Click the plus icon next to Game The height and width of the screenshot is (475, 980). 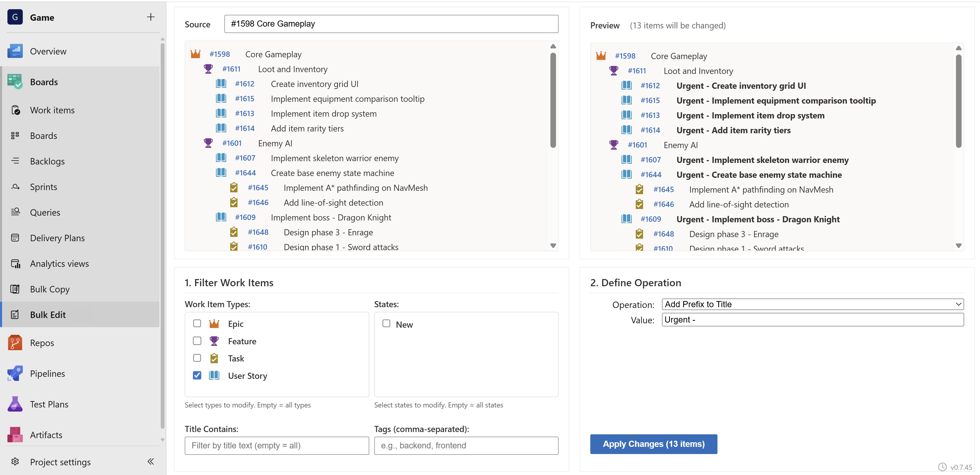click(x=151, y=17)
